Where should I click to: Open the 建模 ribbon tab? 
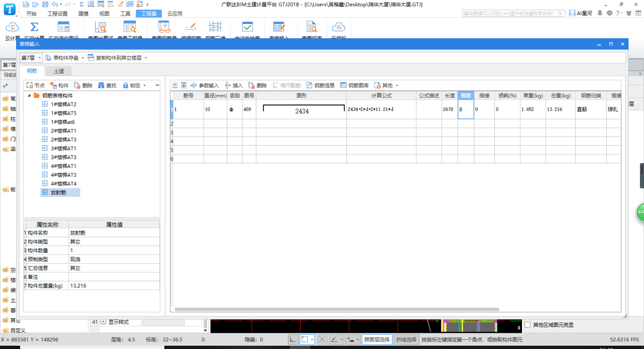[x=84, y=13]
